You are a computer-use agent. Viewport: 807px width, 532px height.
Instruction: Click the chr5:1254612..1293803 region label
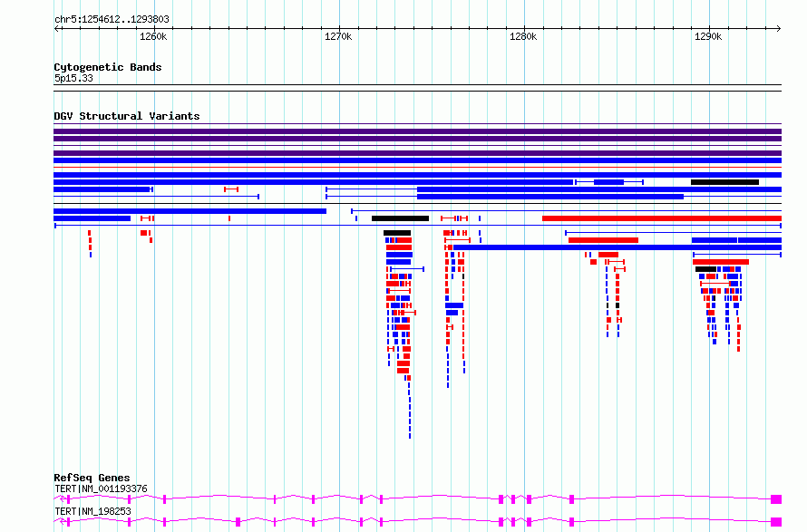pyautogui.click(x=112, y=19)
